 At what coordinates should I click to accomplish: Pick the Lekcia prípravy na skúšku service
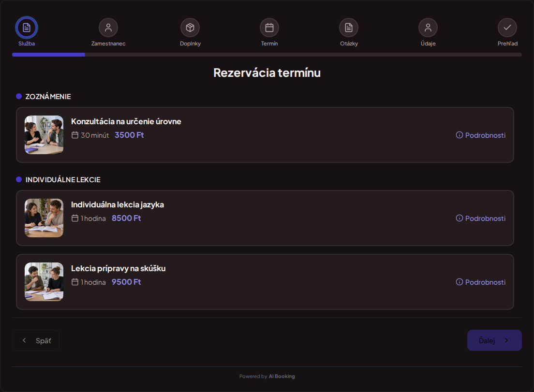point(265,282)
